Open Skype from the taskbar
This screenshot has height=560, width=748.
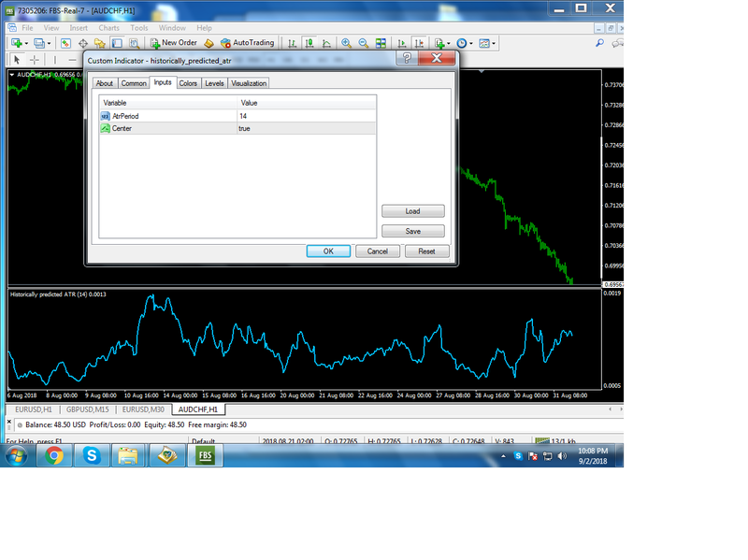(x=92, y=455)
